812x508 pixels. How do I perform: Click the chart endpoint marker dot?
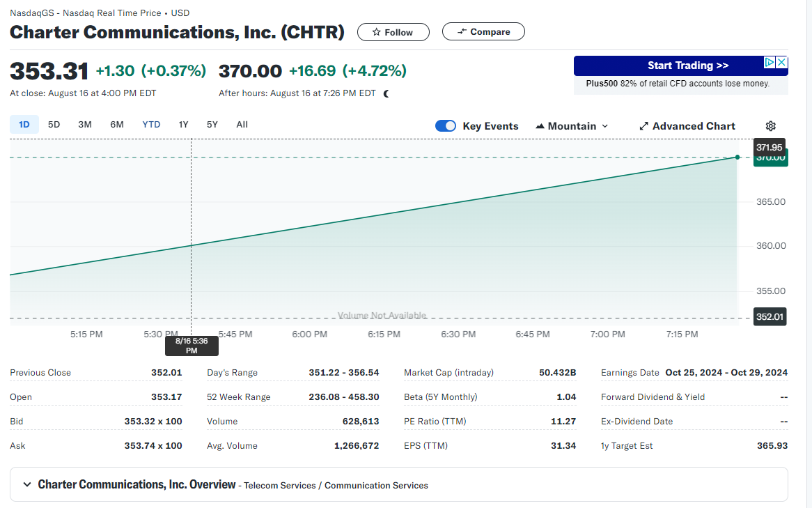tap(737, 157)
